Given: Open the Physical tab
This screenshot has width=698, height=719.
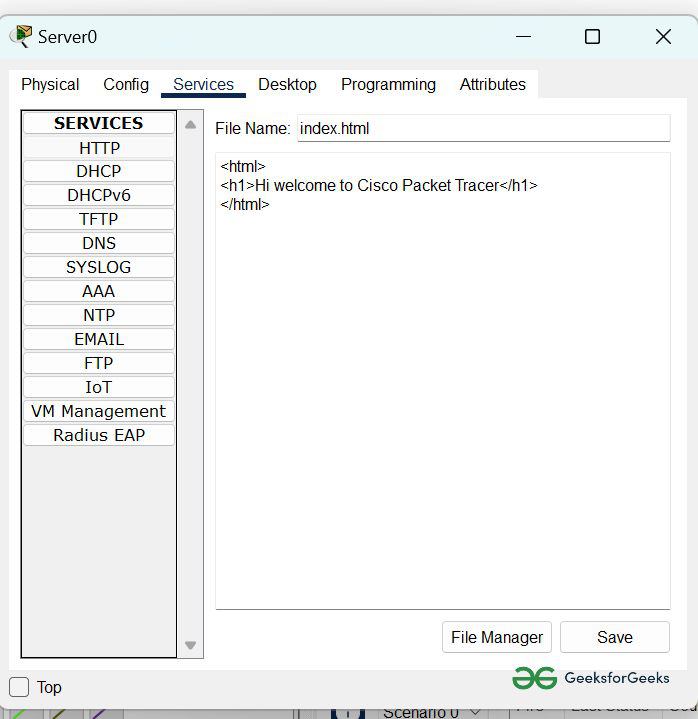Looking at the screenshot, I should click(x=50, y=84).
